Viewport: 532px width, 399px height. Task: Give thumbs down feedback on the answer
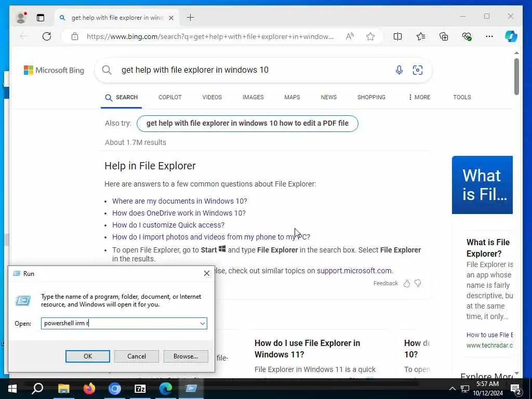tap(418, 283)
